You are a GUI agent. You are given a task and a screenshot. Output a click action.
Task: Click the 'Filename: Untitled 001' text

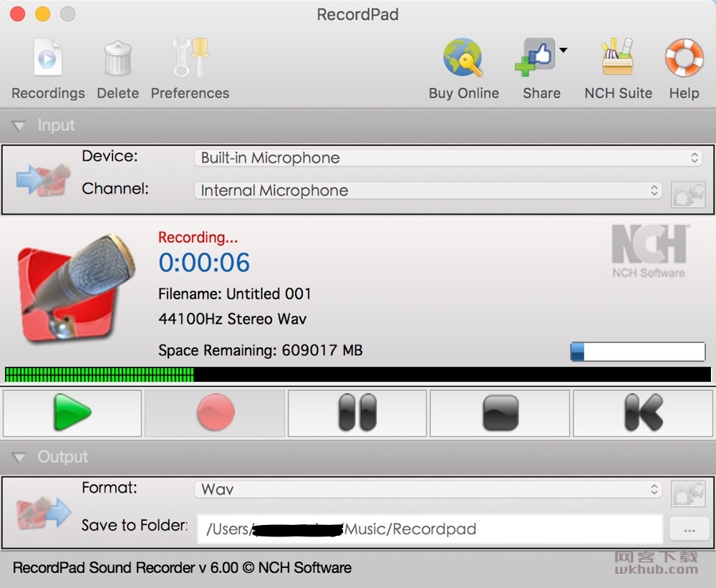pyautogui.click(x=235, y=294)
